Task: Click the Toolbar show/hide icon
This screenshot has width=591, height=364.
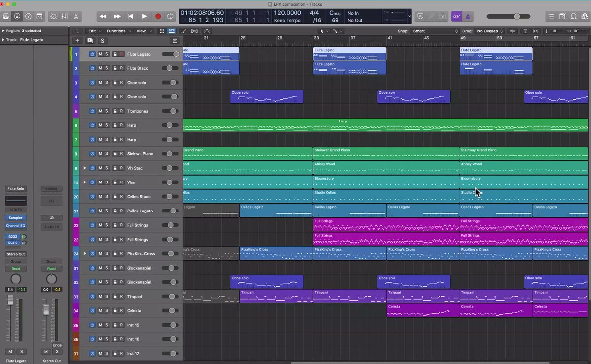Action: [x=40, y=16]
